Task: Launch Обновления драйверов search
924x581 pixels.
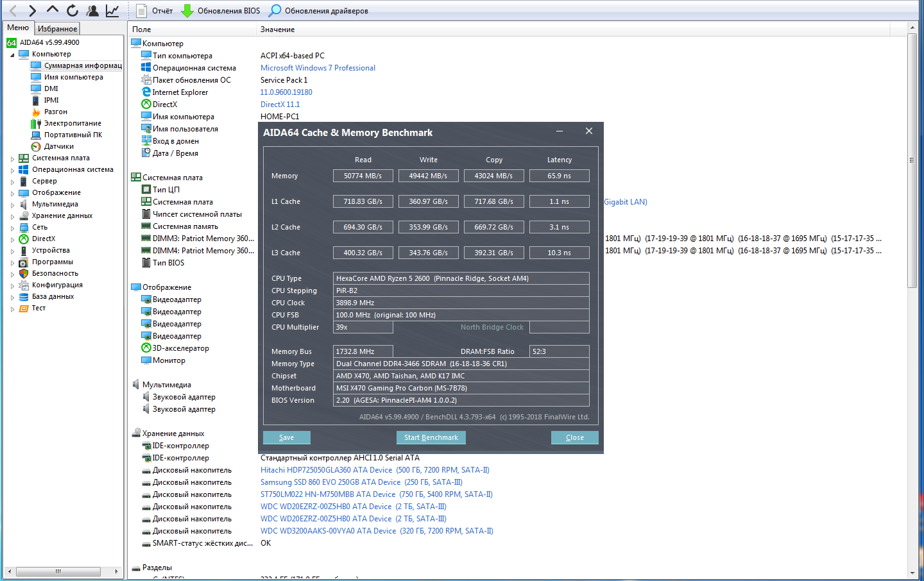Action: pos(319,11)
